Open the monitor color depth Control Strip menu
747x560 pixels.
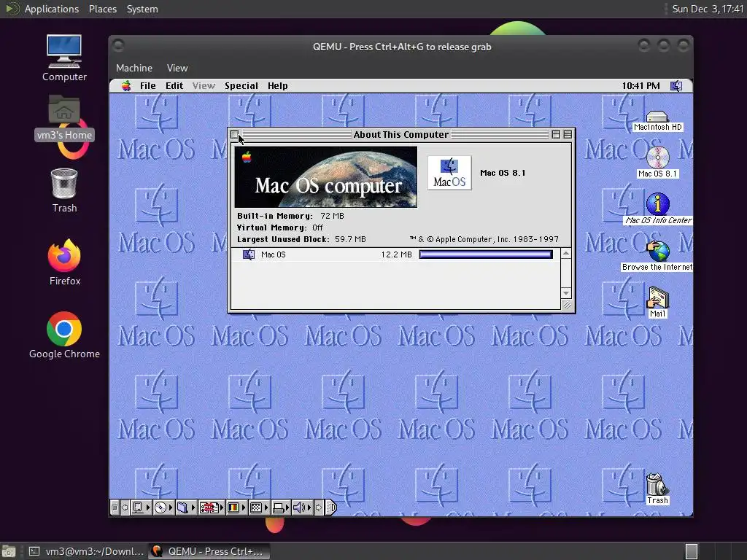pos(236,507)
